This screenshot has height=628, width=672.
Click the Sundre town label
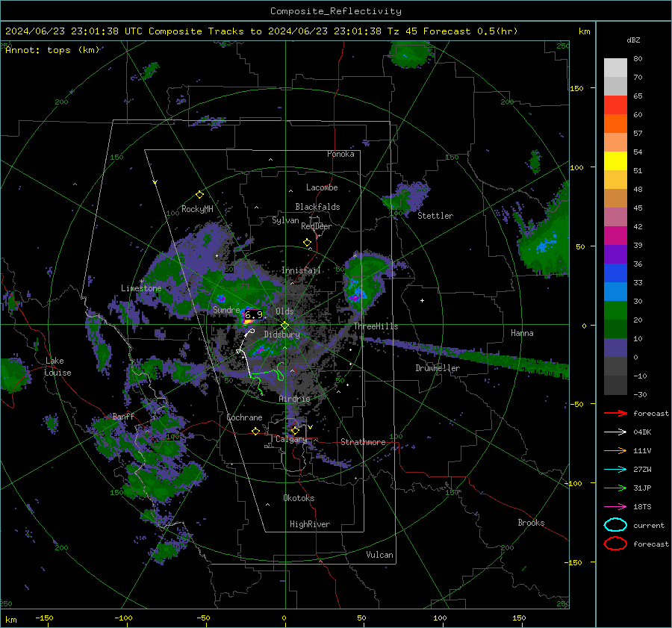pos(226,309)
